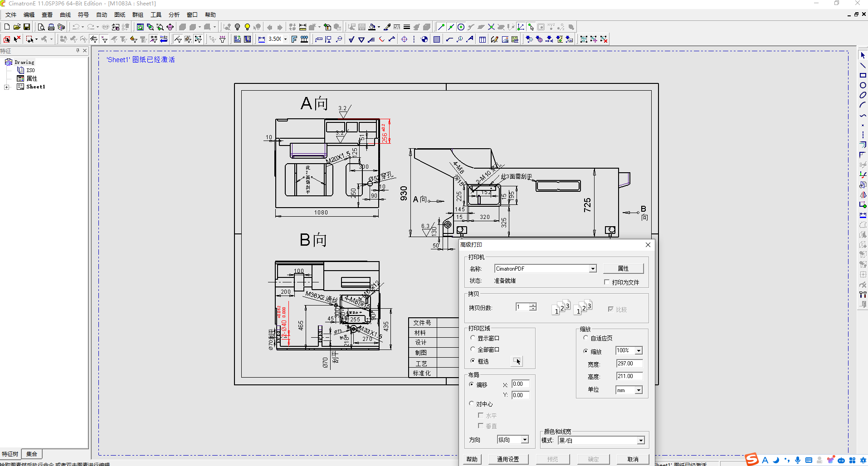Viewport: 868px width, 466px height.
Task: Open the 黑/白 color mode dropdown
Action: coord(641,441)
